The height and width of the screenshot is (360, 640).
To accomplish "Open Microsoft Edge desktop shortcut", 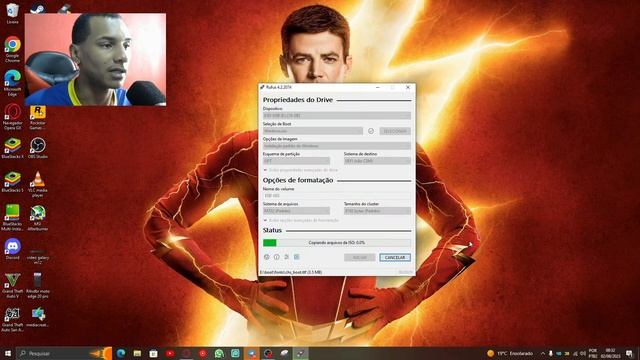I will [x=12, y=82].
